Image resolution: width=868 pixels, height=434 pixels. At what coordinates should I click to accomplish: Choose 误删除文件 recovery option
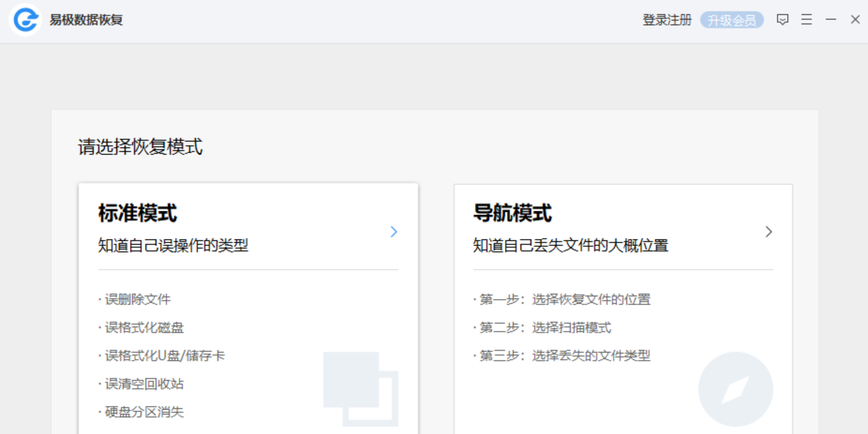coord(137,300)
